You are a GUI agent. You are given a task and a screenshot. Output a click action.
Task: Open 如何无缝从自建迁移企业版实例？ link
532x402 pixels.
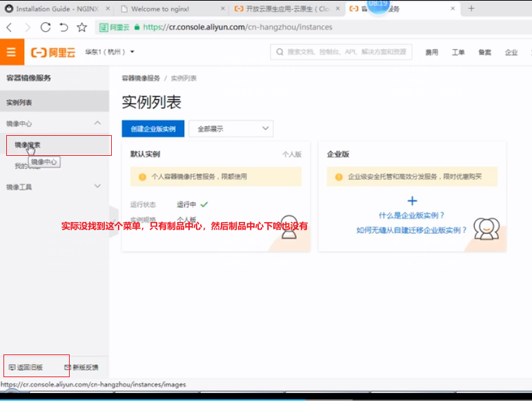point(411,230)
